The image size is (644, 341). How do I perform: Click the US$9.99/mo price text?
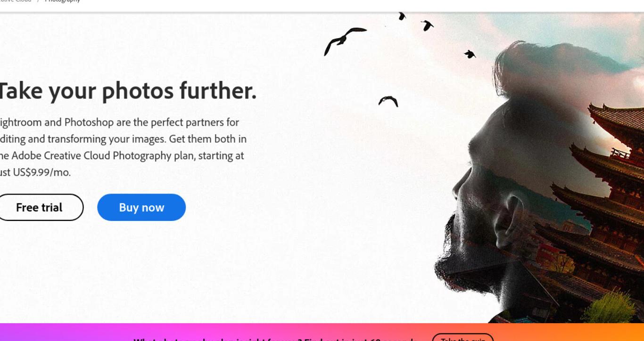pos(42,172)
